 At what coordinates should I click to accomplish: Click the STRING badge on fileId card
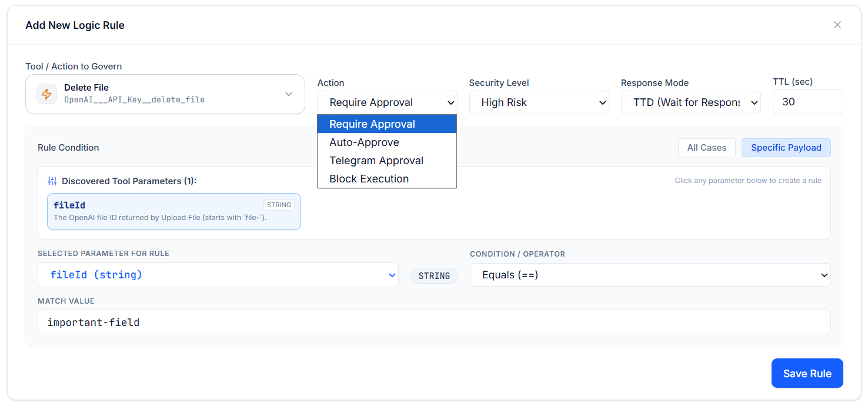279,205
